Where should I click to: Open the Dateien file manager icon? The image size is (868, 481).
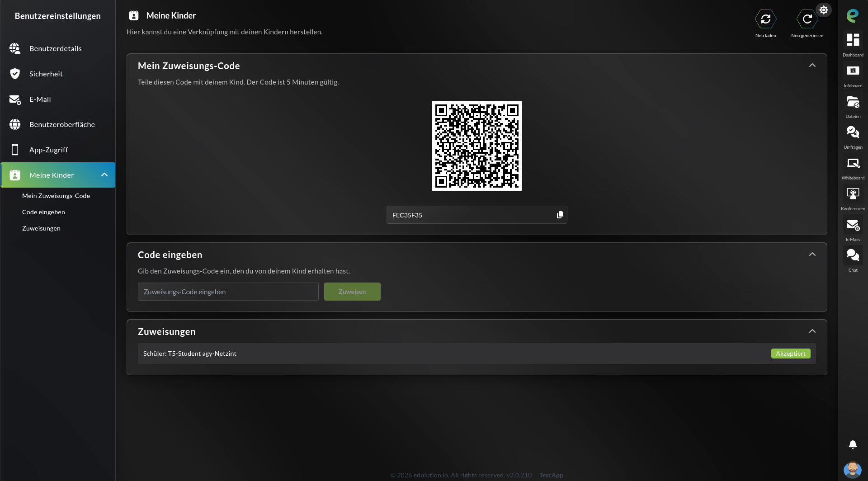click(853, 102)
